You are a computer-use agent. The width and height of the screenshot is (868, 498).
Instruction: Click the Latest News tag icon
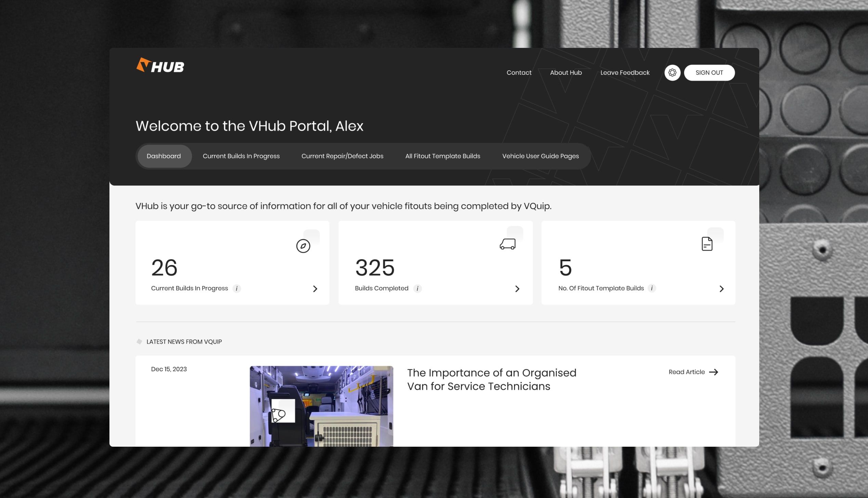(139, 341)
